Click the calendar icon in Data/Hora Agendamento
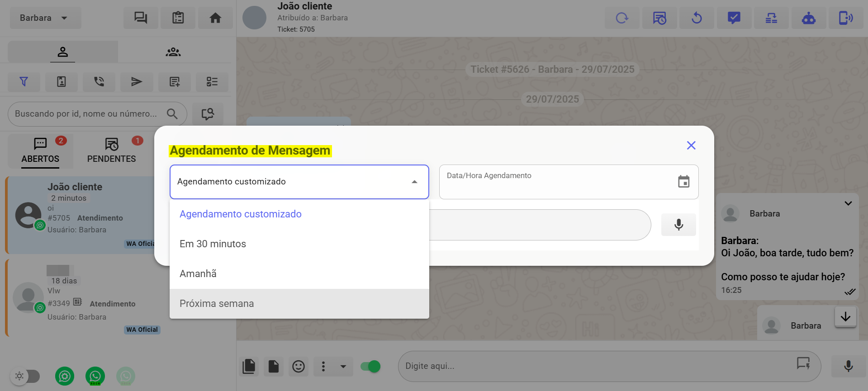This screenshot has height=391, width=868. tap(683, 182)
